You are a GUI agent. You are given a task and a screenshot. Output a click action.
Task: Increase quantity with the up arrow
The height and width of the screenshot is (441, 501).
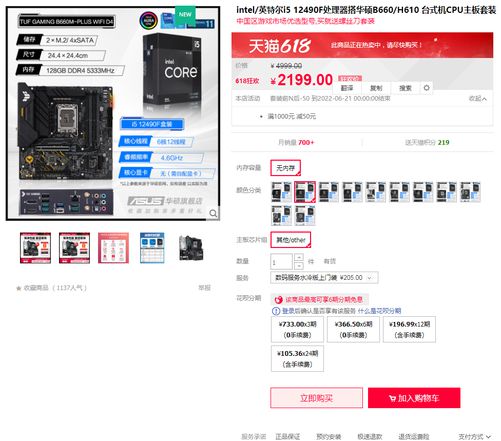tap(299, 257)
